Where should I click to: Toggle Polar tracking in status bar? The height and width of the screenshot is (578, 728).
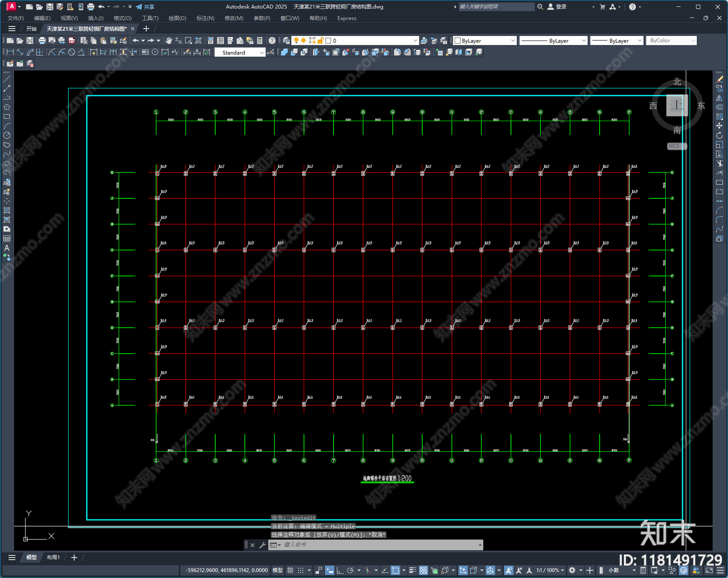click(x=350, y=570)
